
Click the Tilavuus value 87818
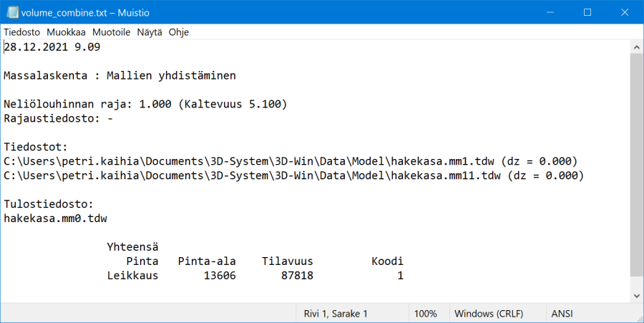tap(295, 274)
